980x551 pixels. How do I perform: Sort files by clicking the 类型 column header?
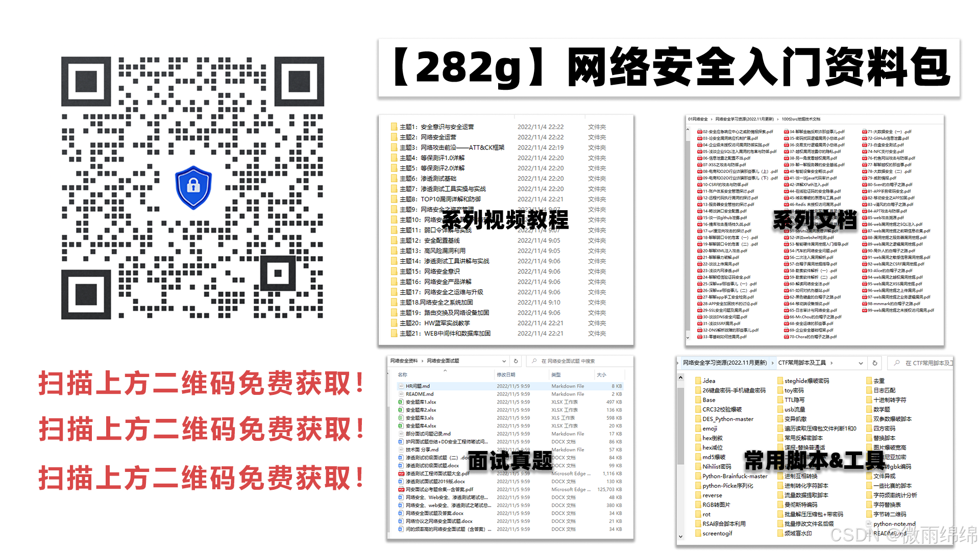(x=555, y=375)
